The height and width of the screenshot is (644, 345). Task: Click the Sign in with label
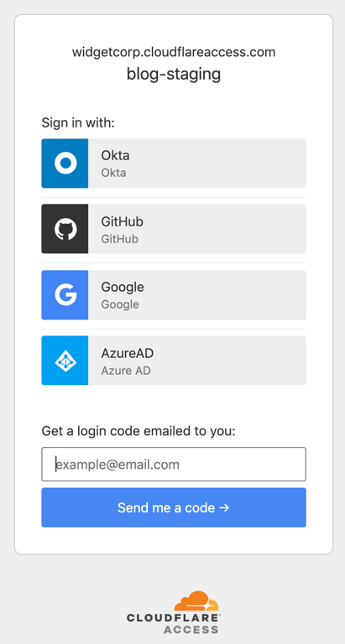click(x=78, y=122)
